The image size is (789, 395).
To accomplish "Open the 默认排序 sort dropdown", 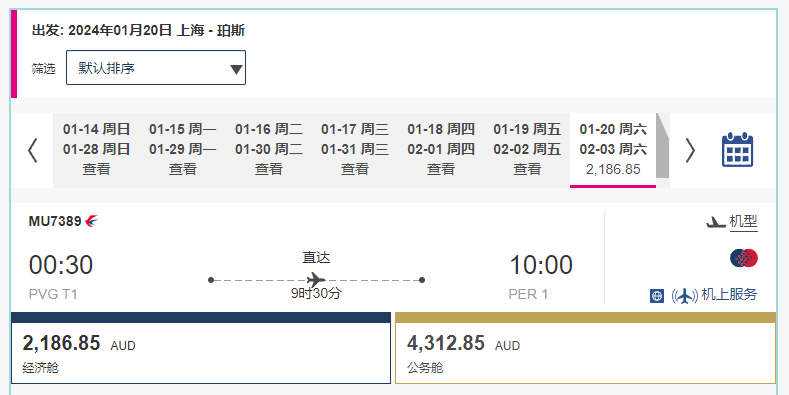I will coord(156,67).
